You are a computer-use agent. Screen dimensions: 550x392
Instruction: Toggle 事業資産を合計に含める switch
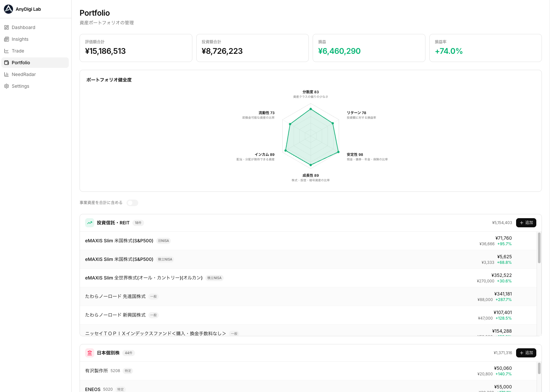pos(132,203)
